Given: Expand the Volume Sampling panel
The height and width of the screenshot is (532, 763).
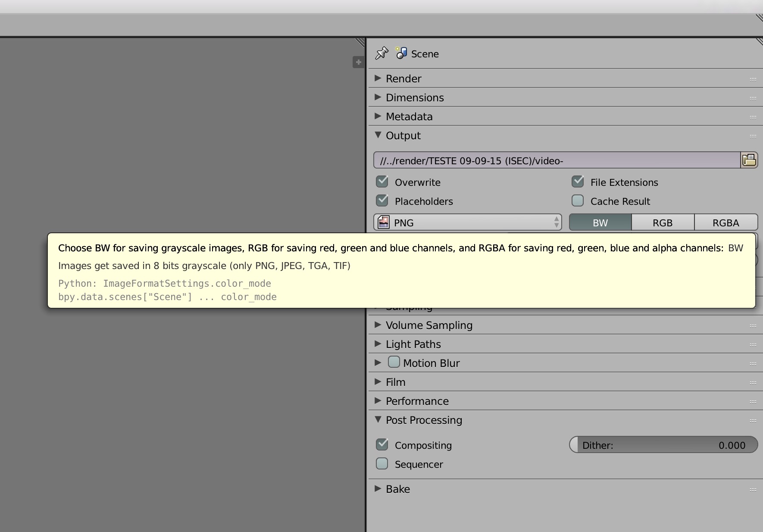Looking at the screenshot, I should pos(378,325).
